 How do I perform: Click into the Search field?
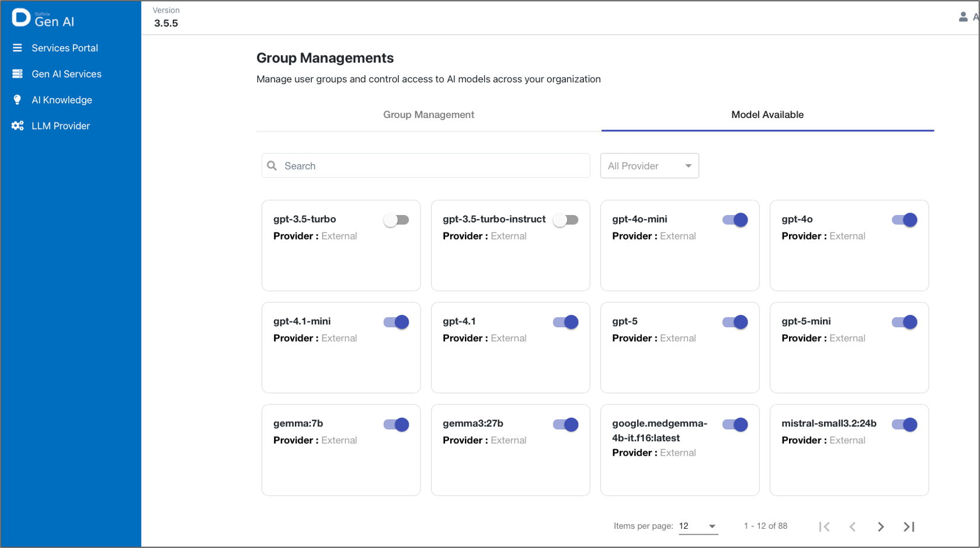426,166
